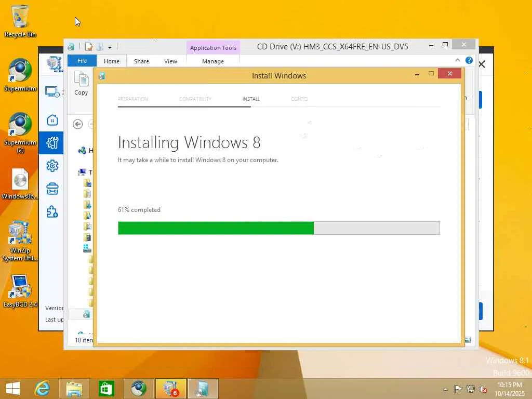Click the puzzle-piece add-ons icon in WinZip sidebar
532x399 pixels.
coord(52,212)
